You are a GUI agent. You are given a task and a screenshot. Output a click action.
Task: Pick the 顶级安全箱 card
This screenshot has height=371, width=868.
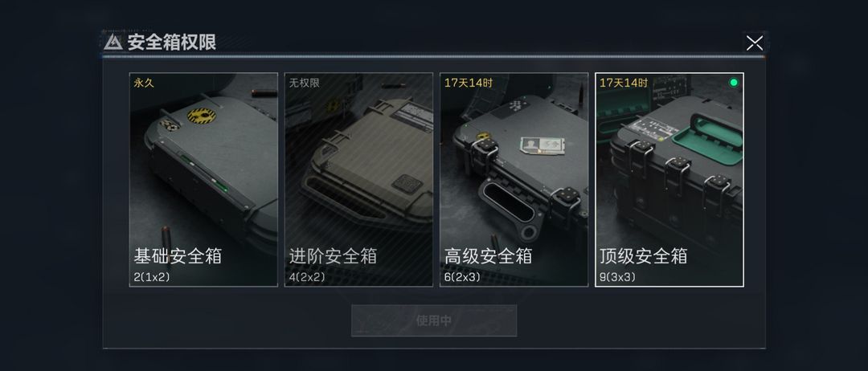[669, 180]
